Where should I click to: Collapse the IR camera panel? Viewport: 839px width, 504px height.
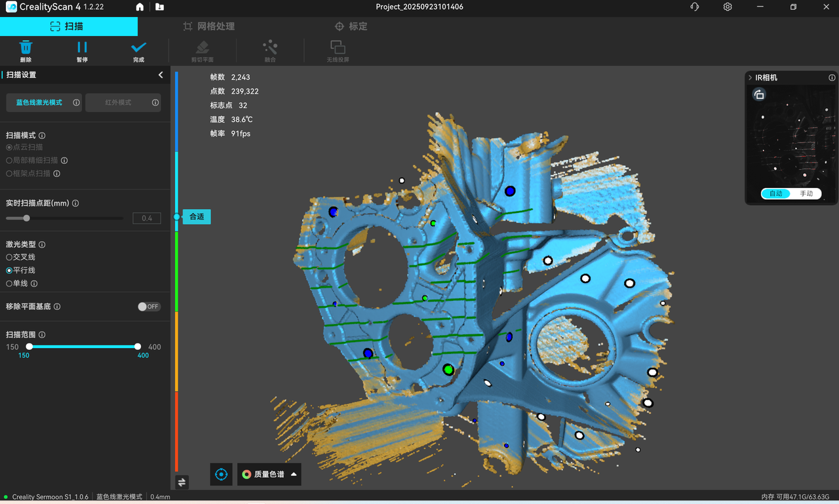click(x=751, y=78)
